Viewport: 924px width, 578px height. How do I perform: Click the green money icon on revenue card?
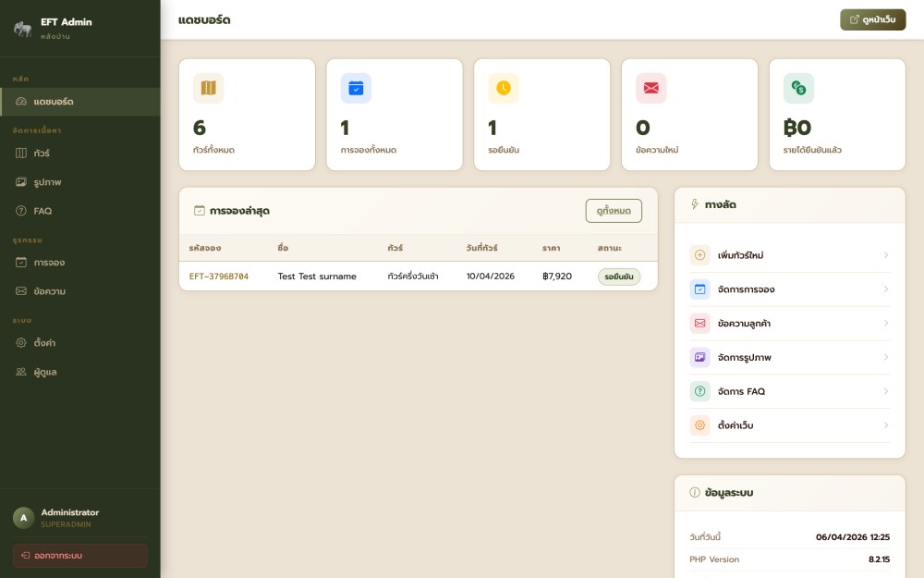coord(798,88)
